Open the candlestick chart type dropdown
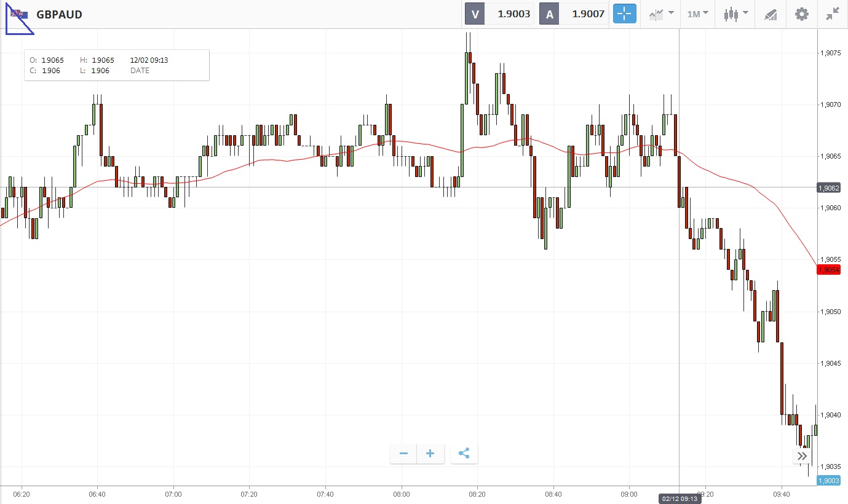Image resolution: width=848 pixels, height=504 pixels. (735, 14)
